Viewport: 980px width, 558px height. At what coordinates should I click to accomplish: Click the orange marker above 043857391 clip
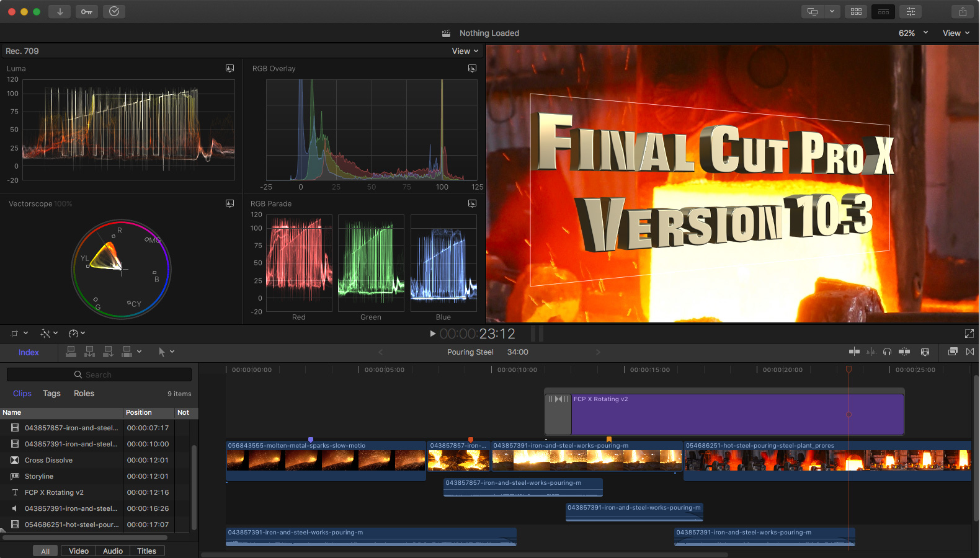(608, 439)
